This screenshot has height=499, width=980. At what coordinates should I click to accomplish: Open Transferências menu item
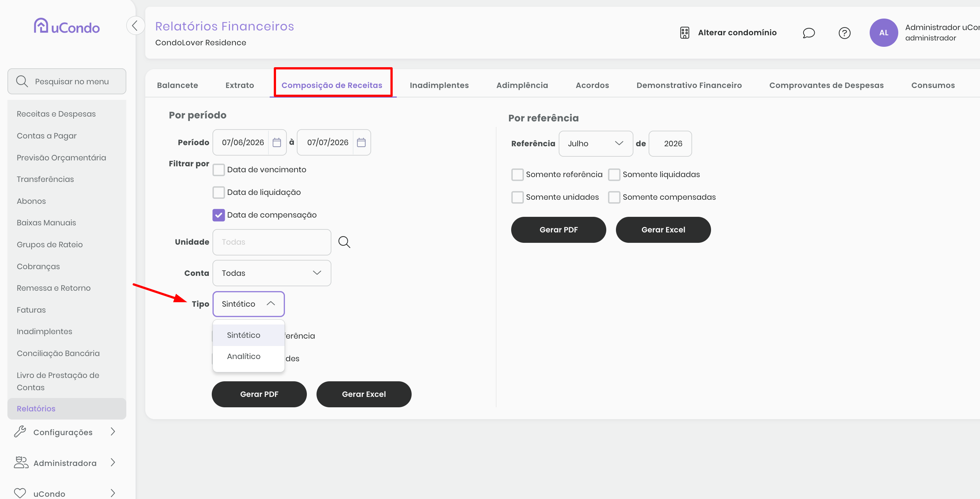point(45,180)
